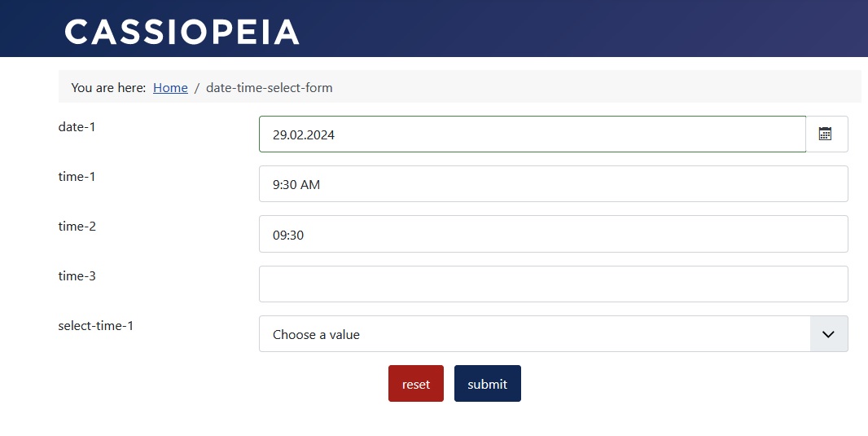Click the date-1 field label
The width and height of the screenshot is (868, 436).
tap(77, 126)
